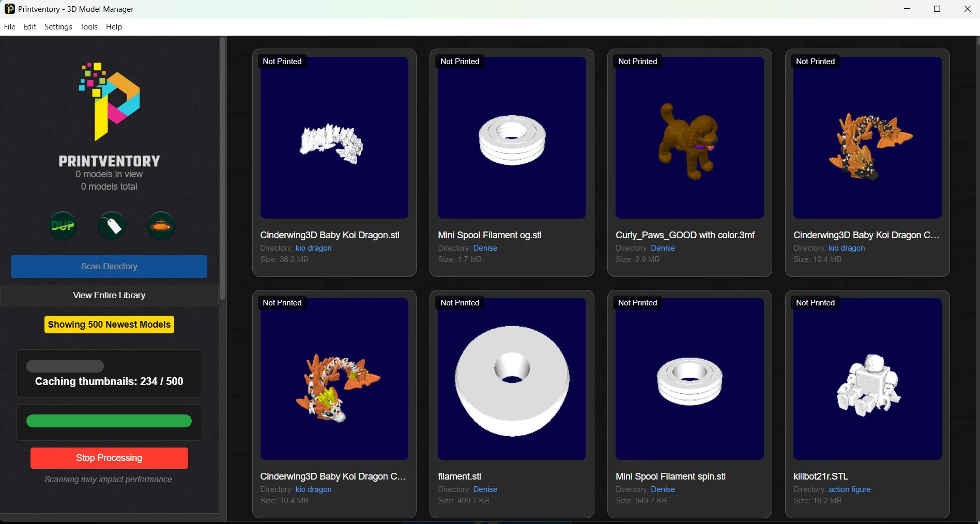
Task: Open the action figure directory link
Action: point(849,489)
